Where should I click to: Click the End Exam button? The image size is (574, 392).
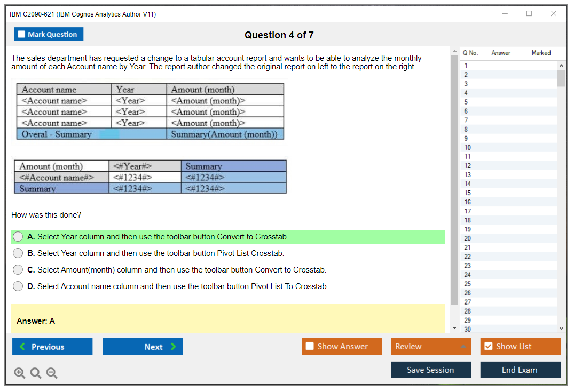tap(520, 370)
